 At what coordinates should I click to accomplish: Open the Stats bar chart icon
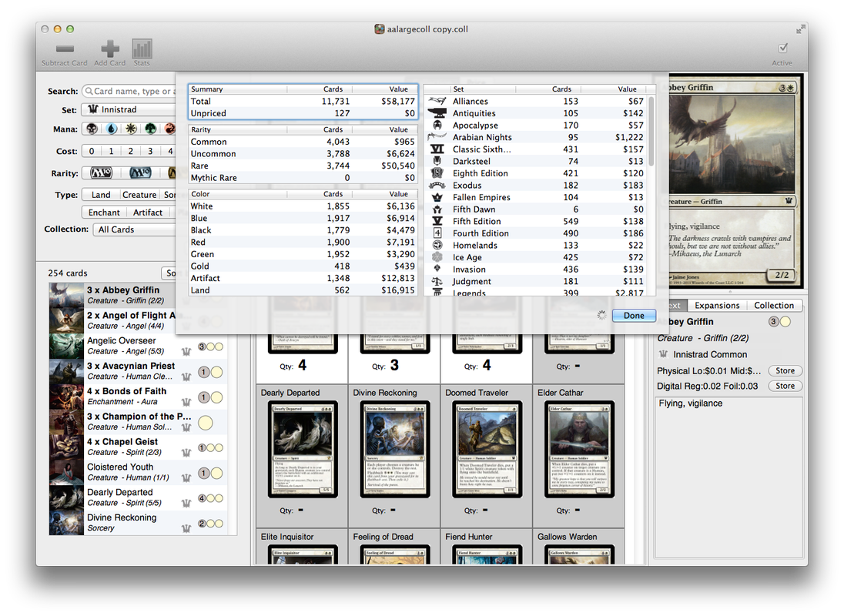[142, 49]
